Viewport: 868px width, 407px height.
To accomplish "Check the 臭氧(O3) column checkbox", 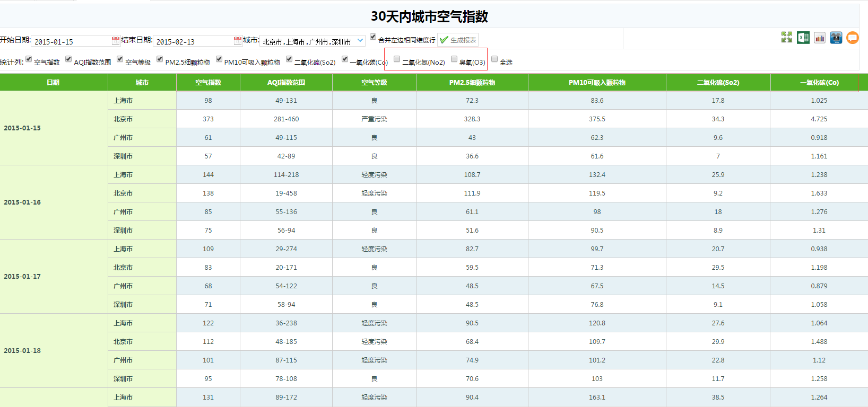I will click(x=454, y=59).
